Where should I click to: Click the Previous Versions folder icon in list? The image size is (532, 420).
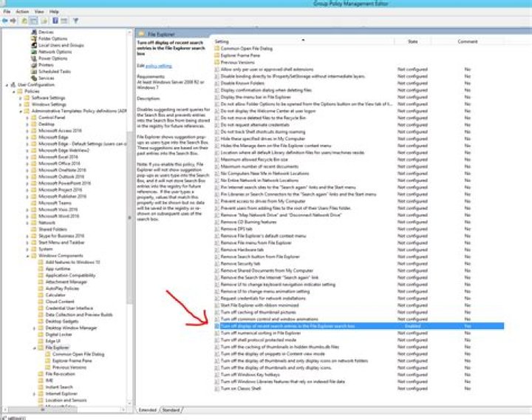217,62
